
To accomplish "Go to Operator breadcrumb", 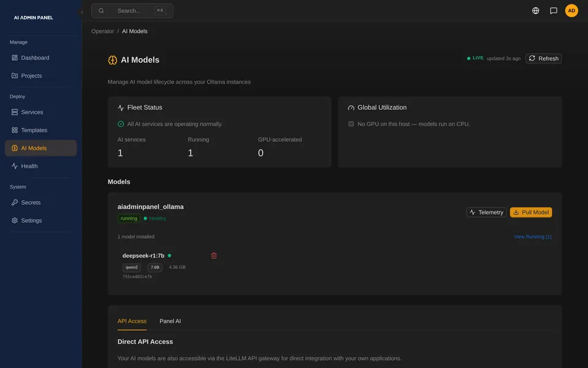I will point(103,31).
